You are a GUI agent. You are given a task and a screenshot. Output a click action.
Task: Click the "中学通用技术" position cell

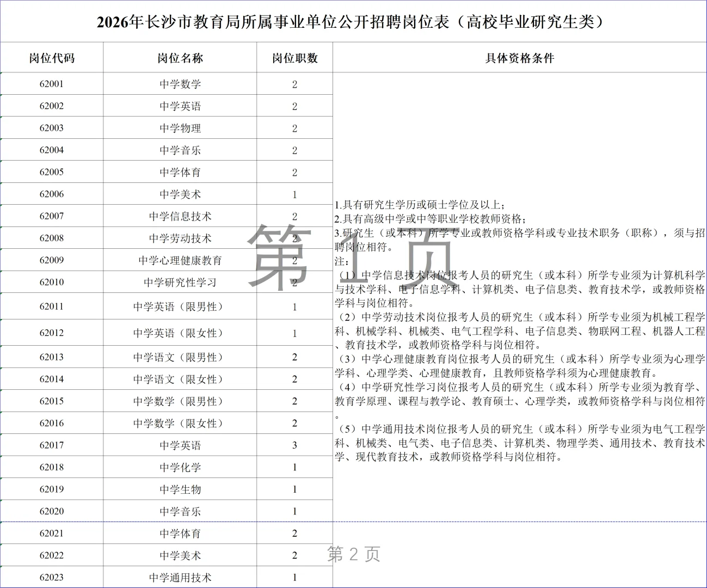180,577
